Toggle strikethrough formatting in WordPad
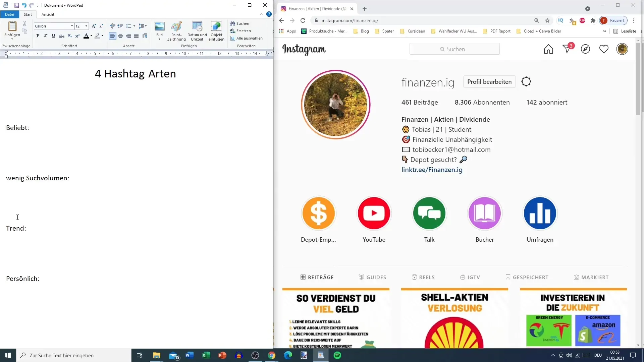This screenshot has height=362, width=644. (62, 36)
